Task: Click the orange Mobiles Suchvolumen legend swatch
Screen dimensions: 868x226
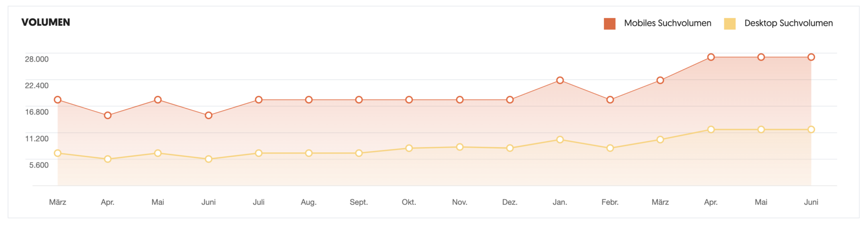Action: pyautogui.click(x=609, y=24)
